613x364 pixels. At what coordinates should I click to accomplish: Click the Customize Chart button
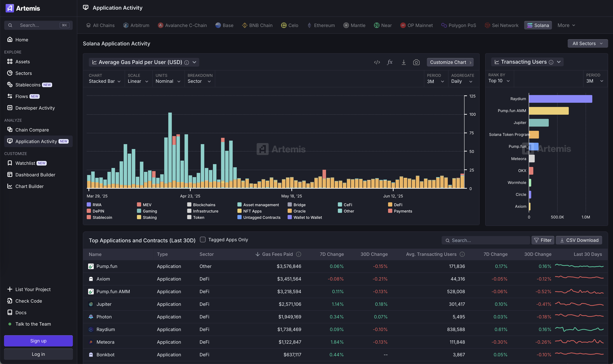(x=450, y=62)
